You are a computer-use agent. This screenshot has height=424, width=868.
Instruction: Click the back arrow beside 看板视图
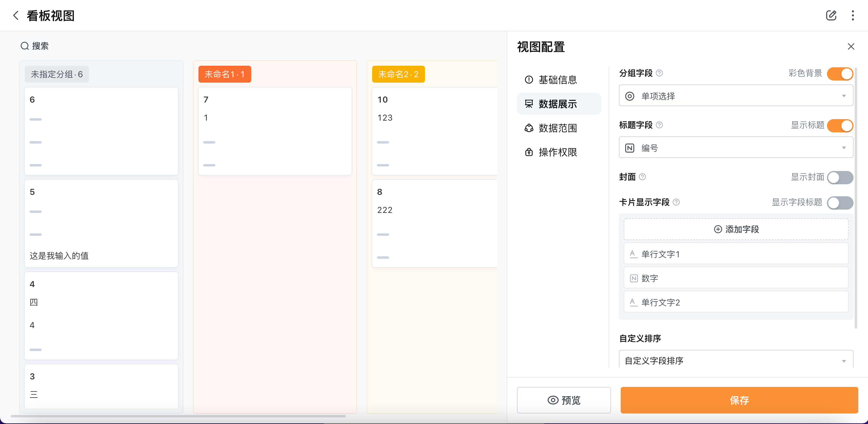tap(15, 15)
